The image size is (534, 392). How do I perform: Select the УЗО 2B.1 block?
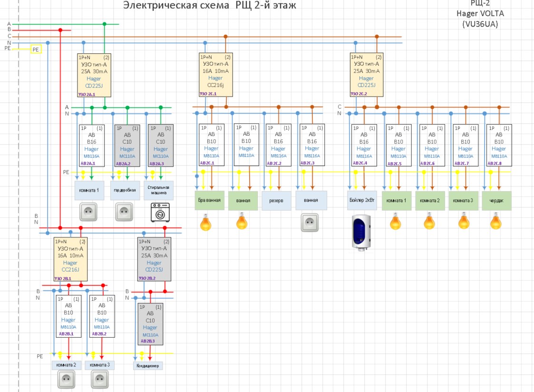coord(70,259)
